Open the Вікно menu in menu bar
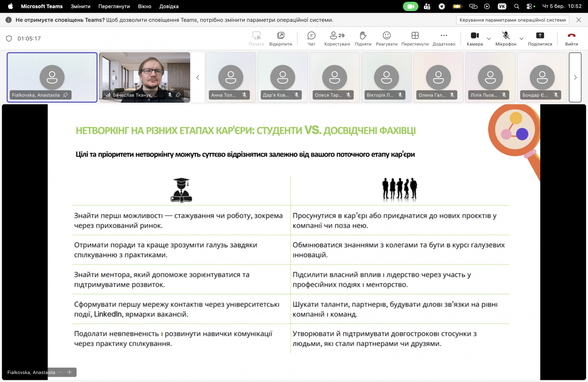The width and height of the screenshot is (588, 382). [x=145, y=6]
